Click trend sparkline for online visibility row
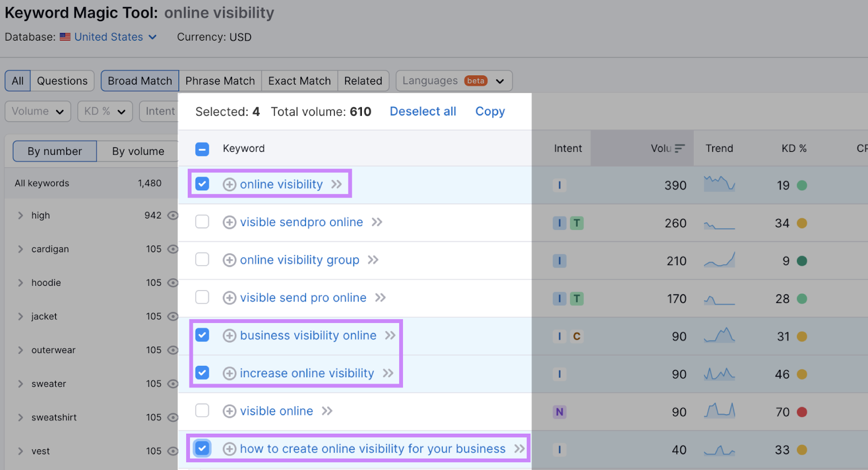 (719, 184)
